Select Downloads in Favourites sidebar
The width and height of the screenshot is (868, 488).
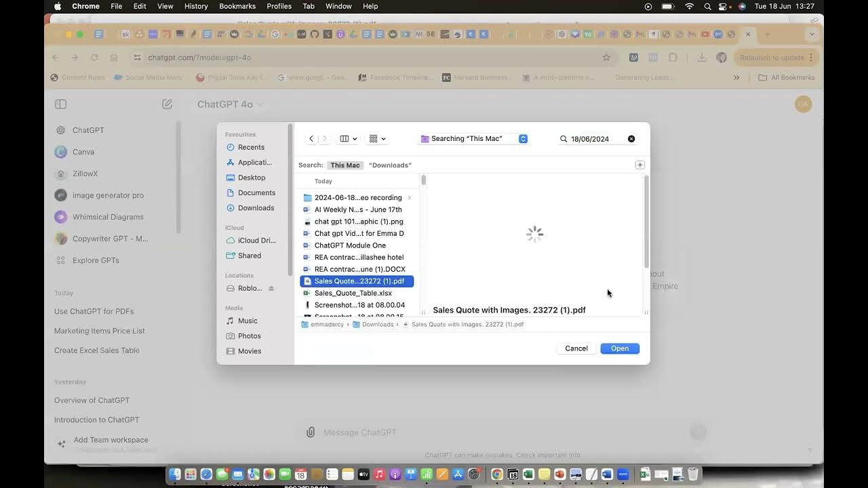(256, 208)
